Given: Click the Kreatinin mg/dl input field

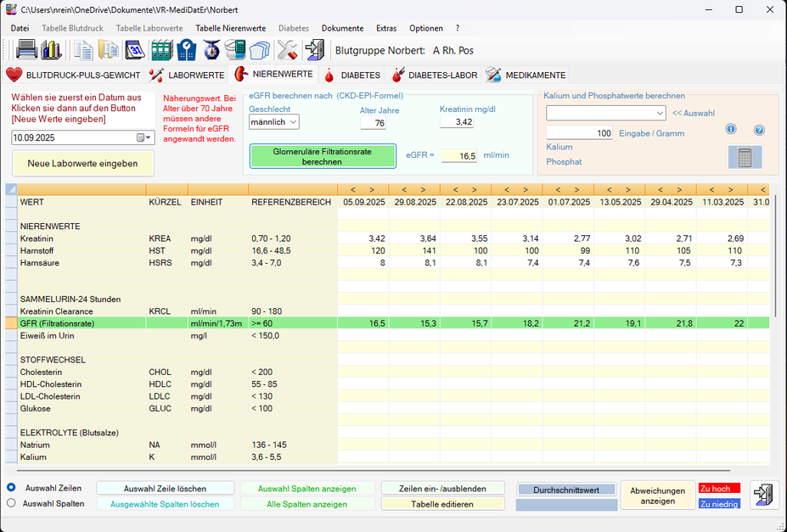Looking at the screenshot, I should [458, 123].
